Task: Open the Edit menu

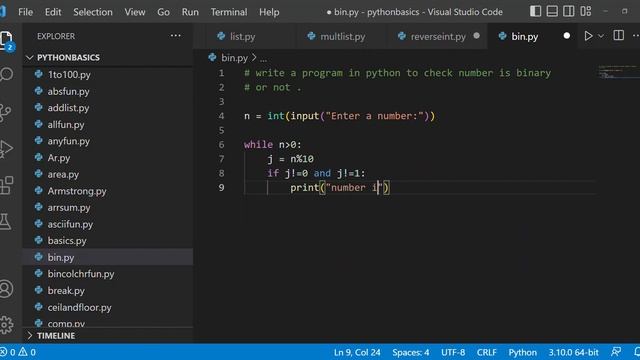Action: [x=53, y=12]
